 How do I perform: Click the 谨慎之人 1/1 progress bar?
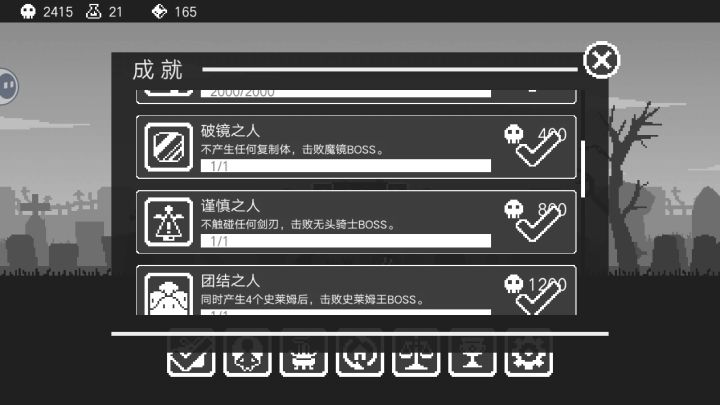pyautogui.click(x=346, y=241)
